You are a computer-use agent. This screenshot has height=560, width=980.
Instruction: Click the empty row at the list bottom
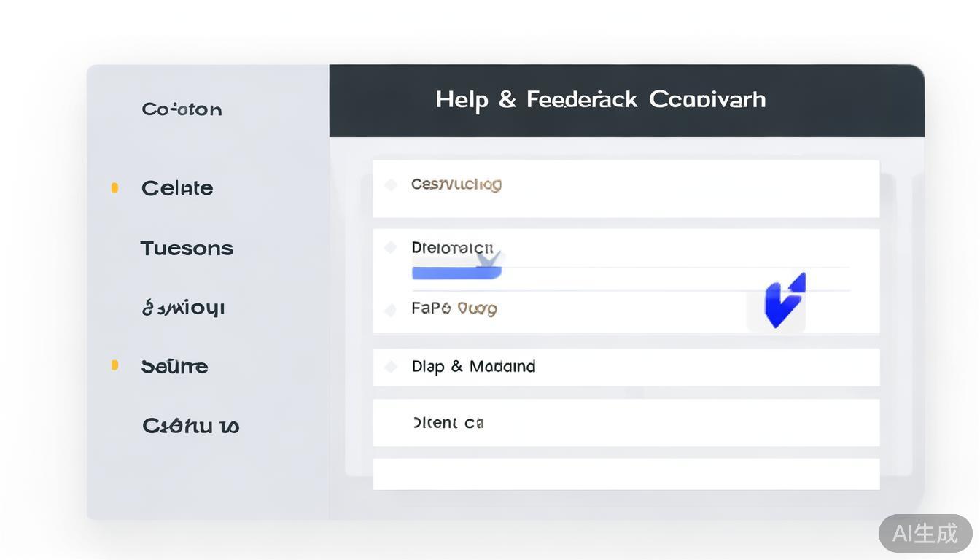click(626, 474)
